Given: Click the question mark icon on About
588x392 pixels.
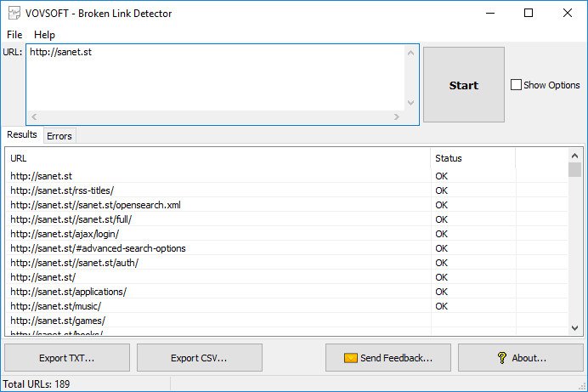Looking at the screenshot, I should (501, 358).
